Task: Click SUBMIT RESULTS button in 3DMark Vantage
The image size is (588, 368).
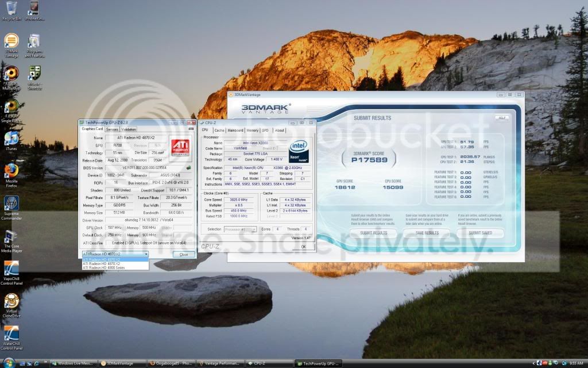Action: pyautogui.click(x=373, y=233)
